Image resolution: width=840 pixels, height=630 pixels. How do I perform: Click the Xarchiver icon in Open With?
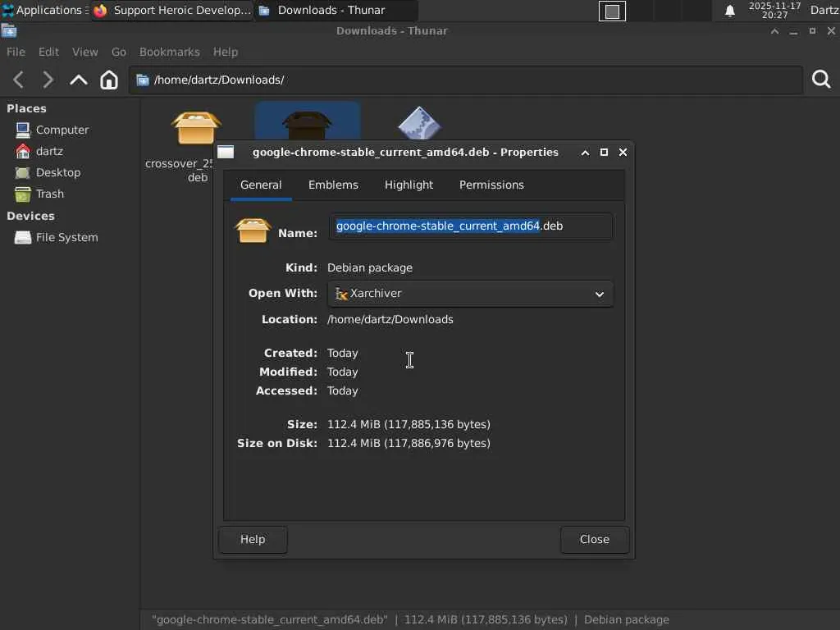(341, 294)
